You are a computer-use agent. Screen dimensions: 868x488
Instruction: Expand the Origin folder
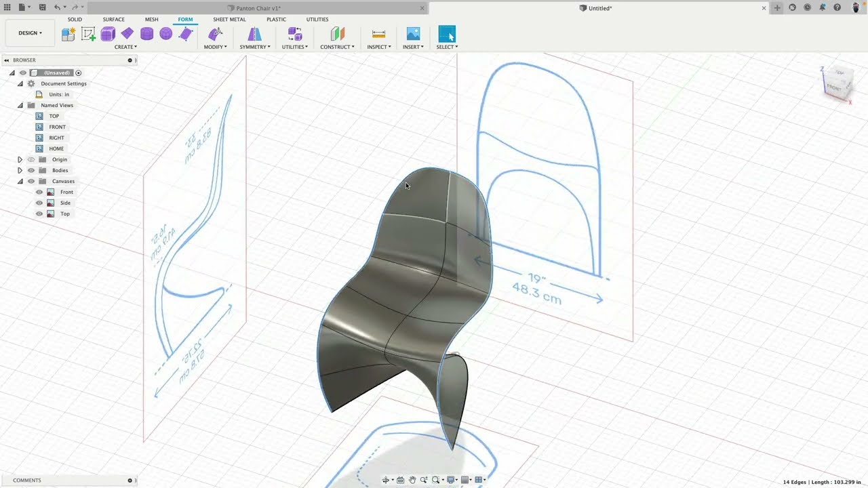(x=20, y=159)
